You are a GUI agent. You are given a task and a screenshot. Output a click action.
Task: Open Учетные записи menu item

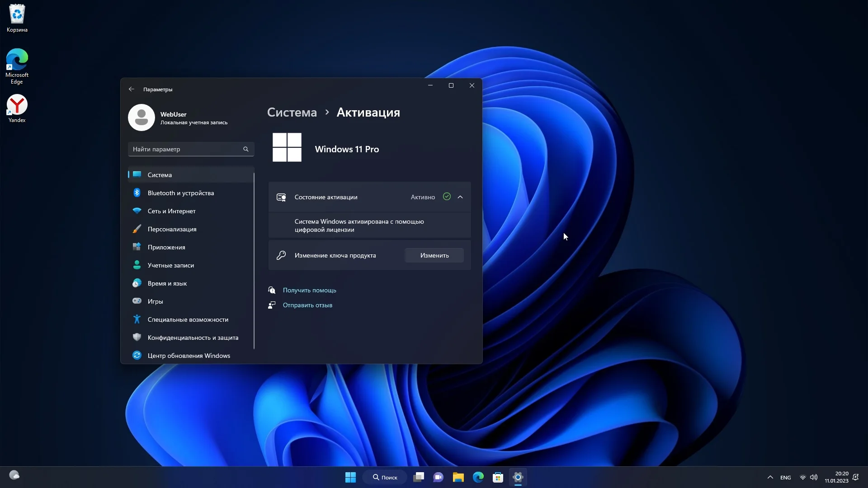170,265
